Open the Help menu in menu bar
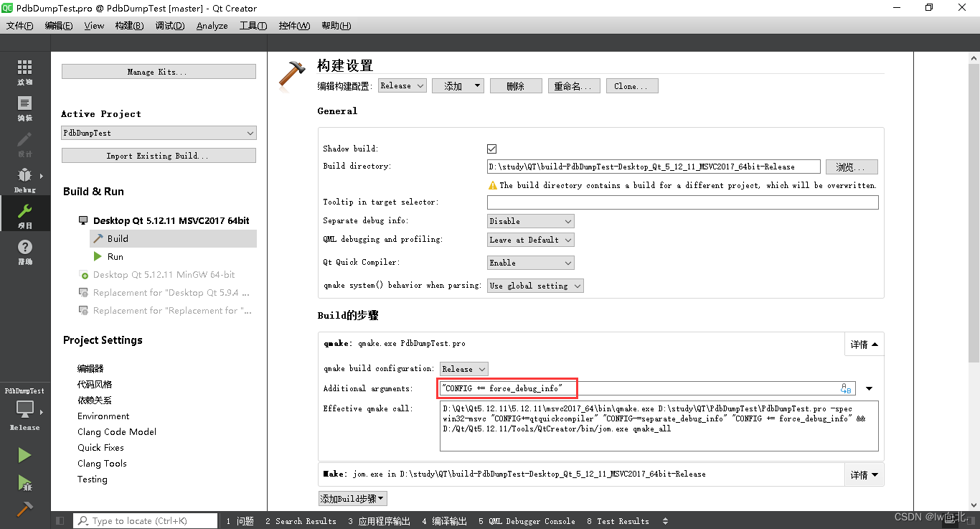The image size is (980, 529). point(336,26)
